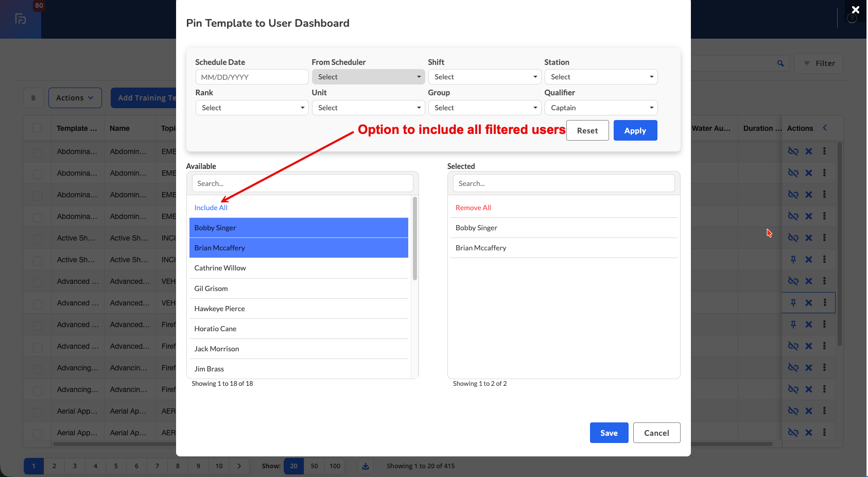Click the Available list vertical scrollbar
The width and height of the screenshot is (868, 477).
point(415,238)
